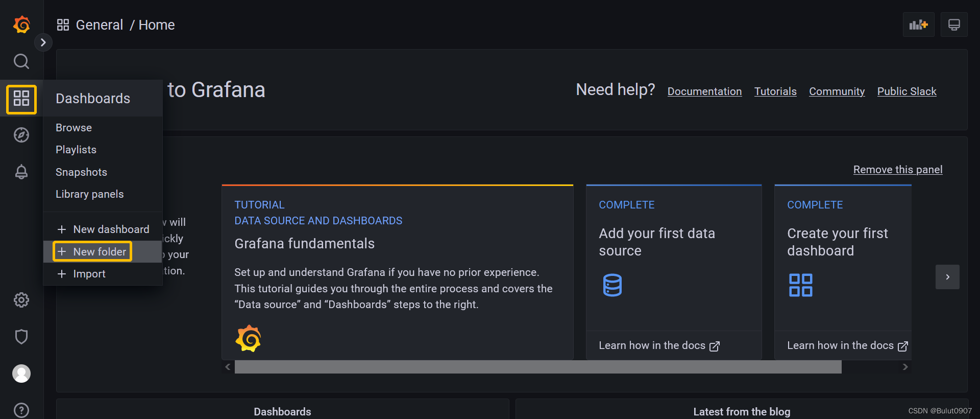Click the DATA SOURCE AND DASHBOARDS label
Viewport: 980px width, 419px height.
pos(318,221)
